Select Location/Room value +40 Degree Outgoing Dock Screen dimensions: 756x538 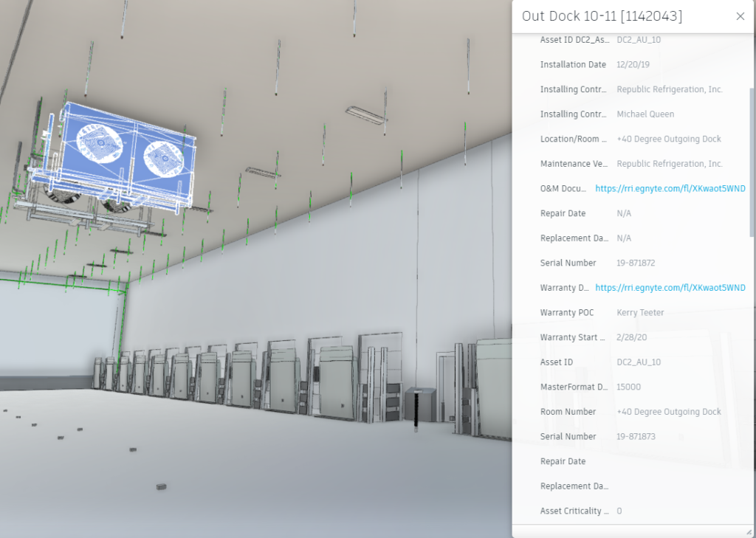(669, 139)
